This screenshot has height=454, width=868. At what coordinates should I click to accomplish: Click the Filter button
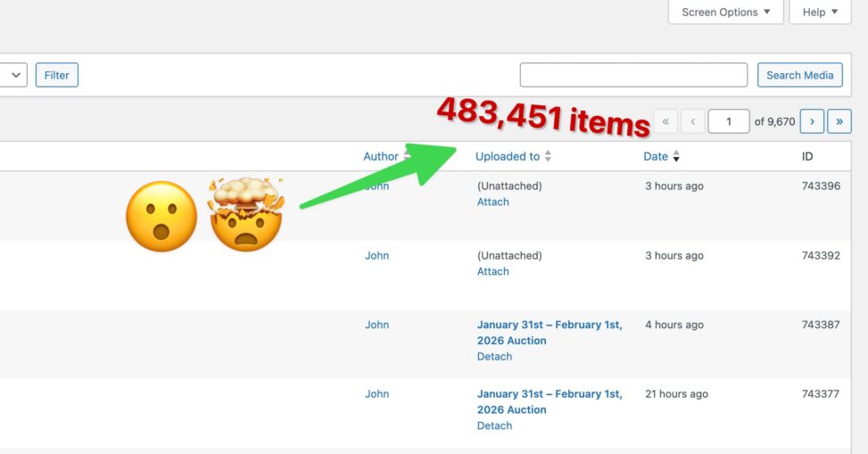click(x=57, y=75)
